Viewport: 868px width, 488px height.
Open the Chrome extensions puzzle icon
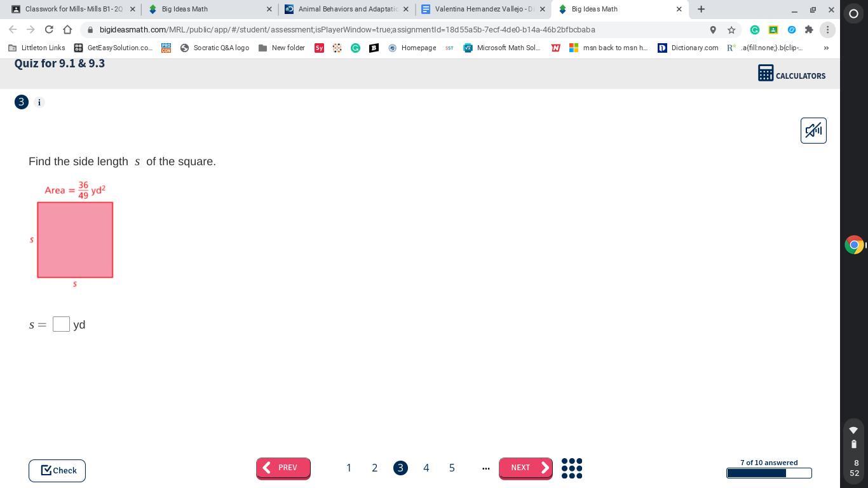tap(809, 30)
